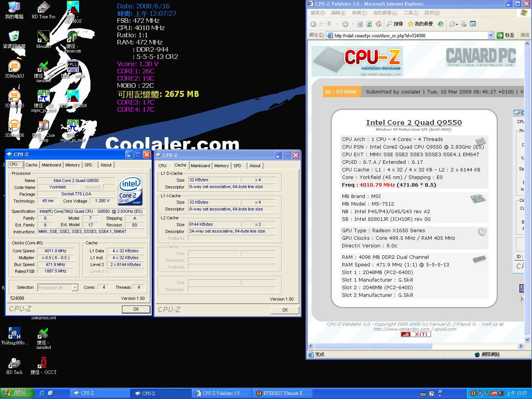This screenshot has height=399, width=532.
Task: Open the 檔案(F) File menu in IE
Action: [318, 13]
